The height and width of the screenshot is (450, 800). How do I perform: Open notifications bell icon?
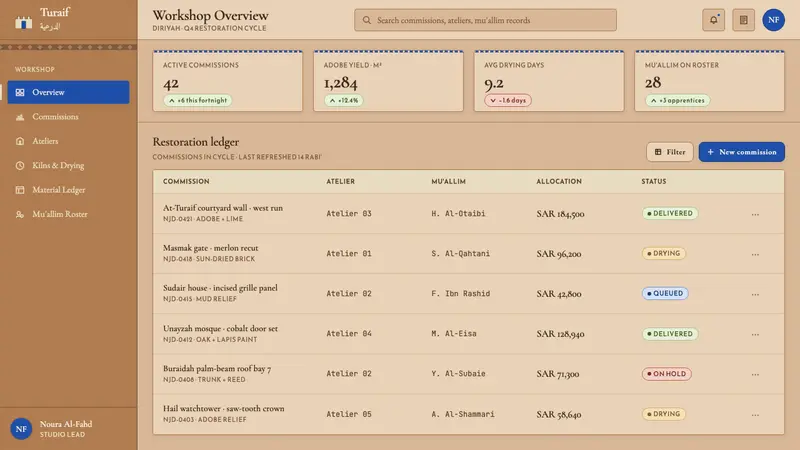tap(713, 20)
